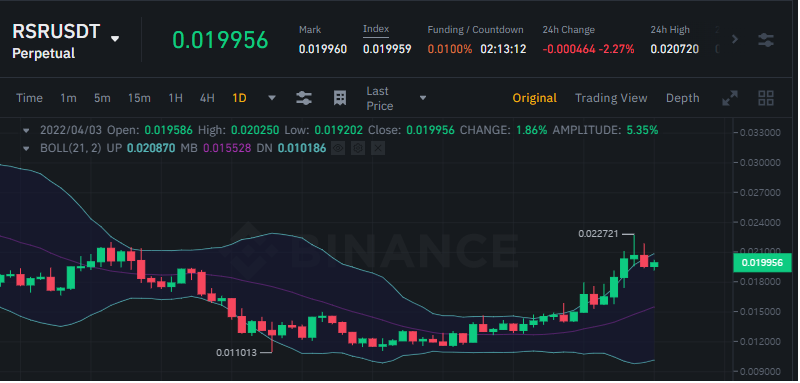Switch to the Depth chart
This screenshot has width=800, height=383.
tap(683, 98)
